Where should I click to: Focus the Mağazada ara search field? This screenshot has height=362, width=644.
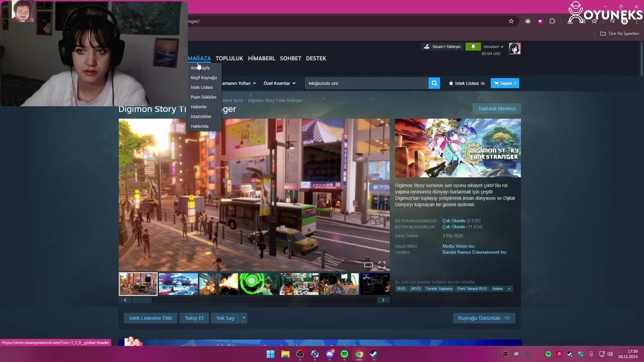tap(367, 83)
